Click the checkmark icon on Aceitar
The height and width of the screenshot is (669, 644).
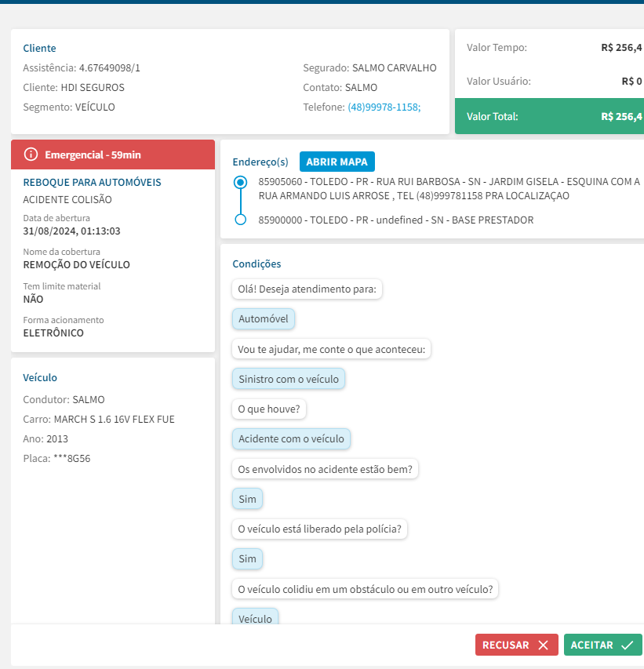point(627,645)
